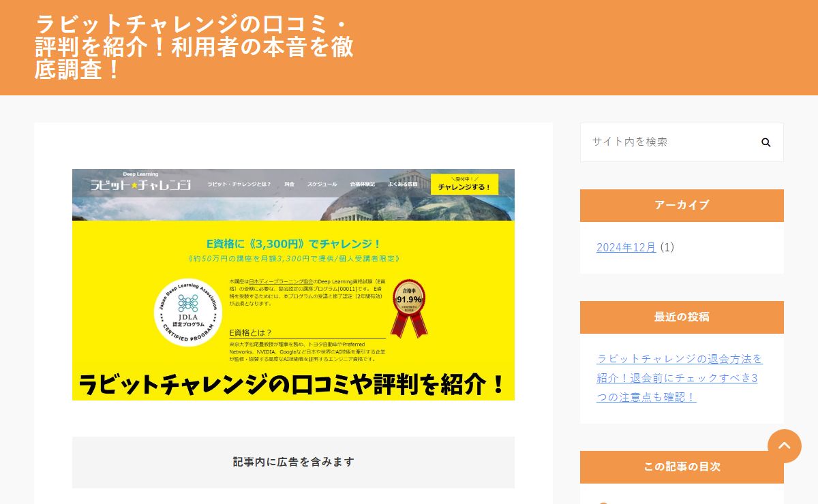This screenshot has height=504, width=818.
Task: Click the search magnifier icon
Action: pyautogui.click(x=766, y=142)
